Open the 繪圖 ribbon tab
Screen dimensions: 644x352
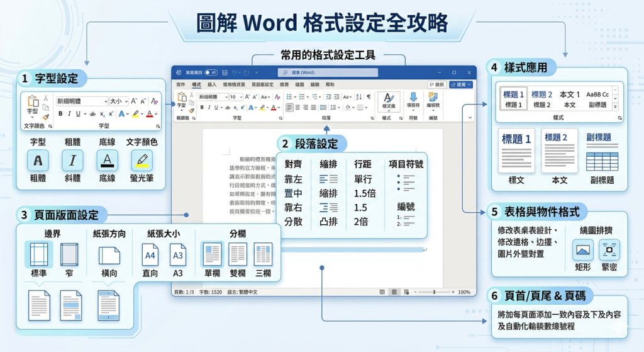[x=299, y=84]
